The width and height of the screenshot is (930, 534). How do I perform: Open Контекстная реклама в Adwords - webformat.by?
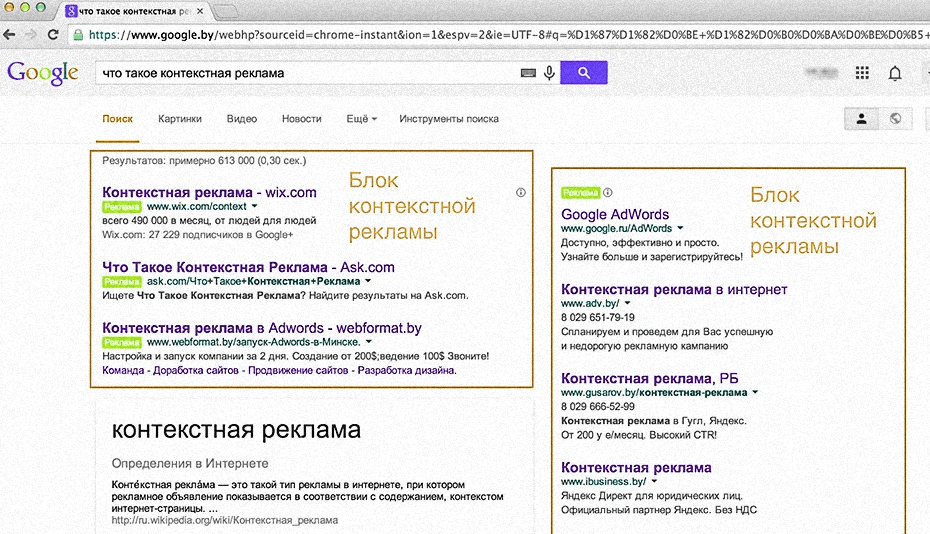(262, 328)
